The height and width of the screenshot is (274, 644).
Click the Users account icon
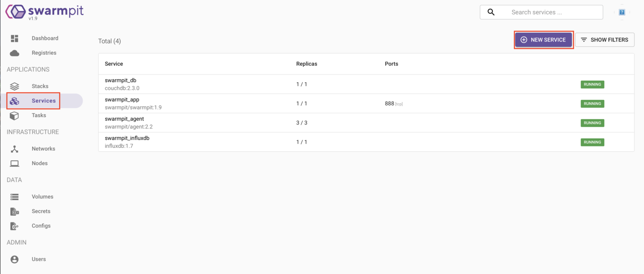click(x=15, y=259)
